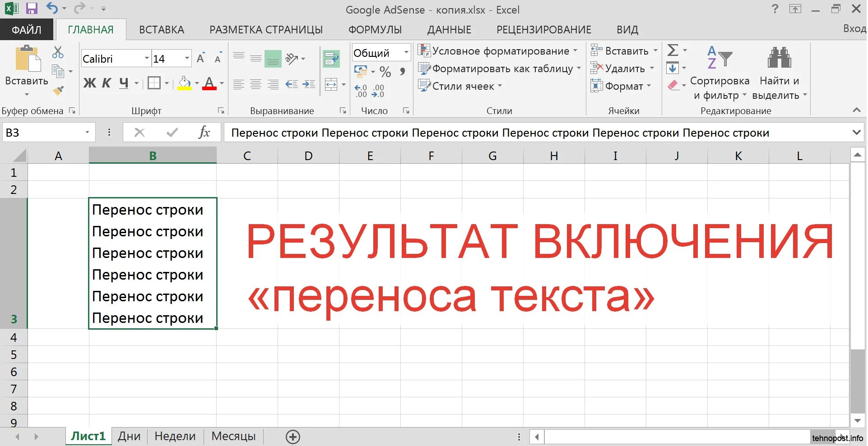
Task: Click the Copy icon in clipboard group
Action: tap(58, 71)
